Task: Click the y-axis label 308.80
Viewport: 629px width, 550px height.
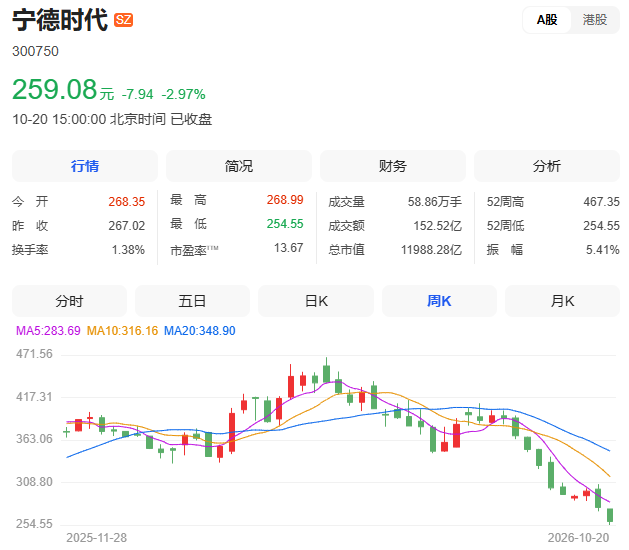Action: [34, 481]
